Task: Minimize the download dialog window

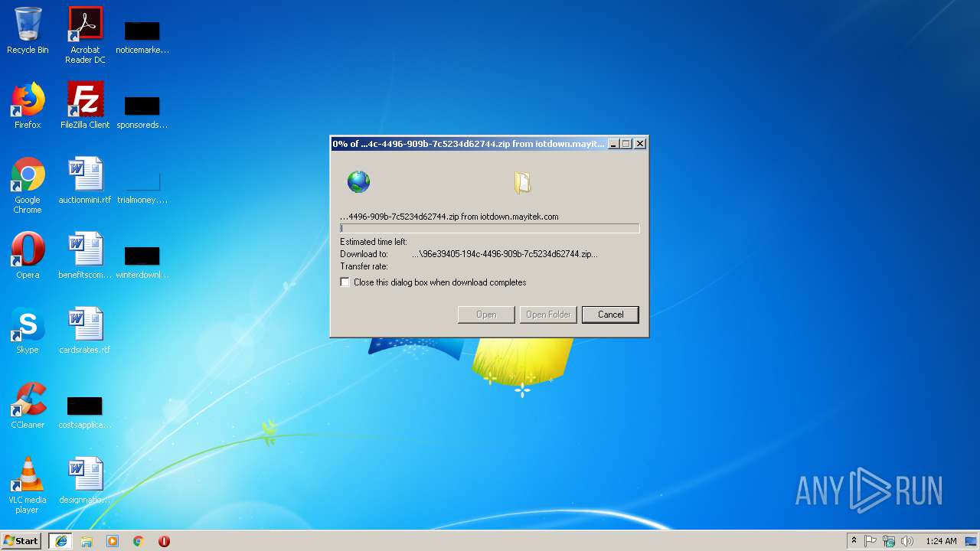Action: pos(614,144)
